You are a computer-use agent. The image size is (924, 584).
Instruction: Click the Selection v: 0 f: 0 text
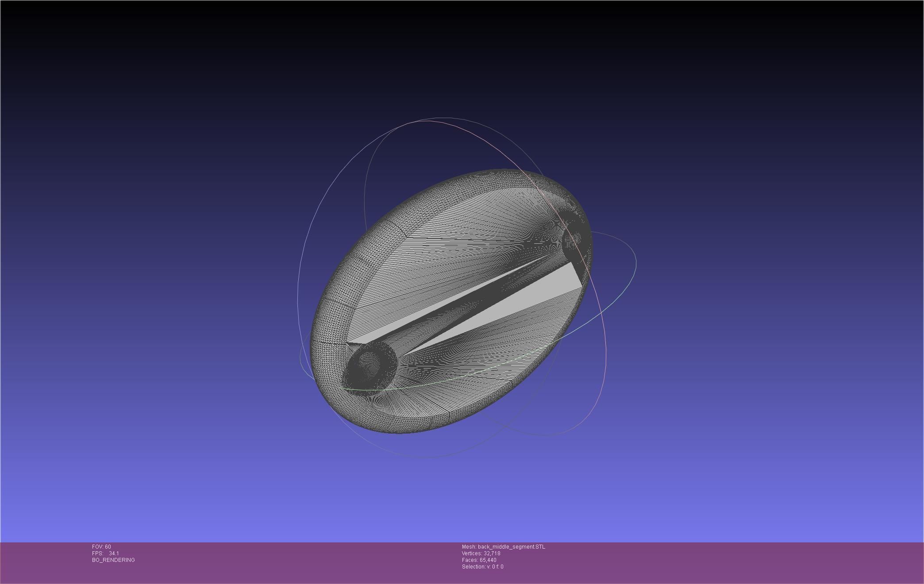coord(482,567)
